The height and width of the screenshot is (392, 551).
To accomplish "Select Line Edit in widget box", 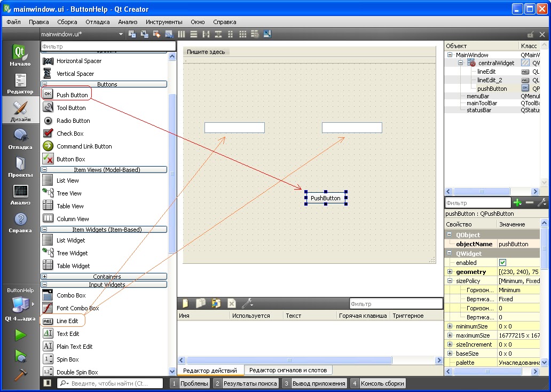I will (62, 320).
